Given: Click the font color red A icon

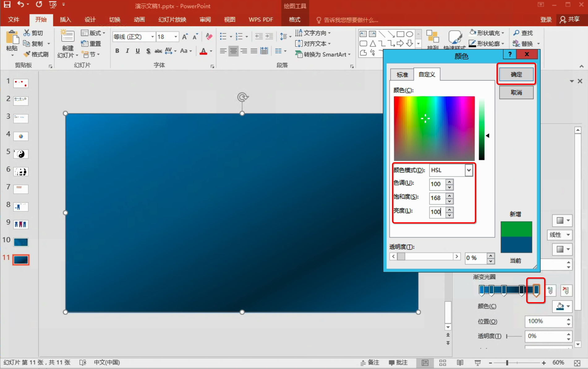Looking at the screenshot, I should click(x=203, y=51).
